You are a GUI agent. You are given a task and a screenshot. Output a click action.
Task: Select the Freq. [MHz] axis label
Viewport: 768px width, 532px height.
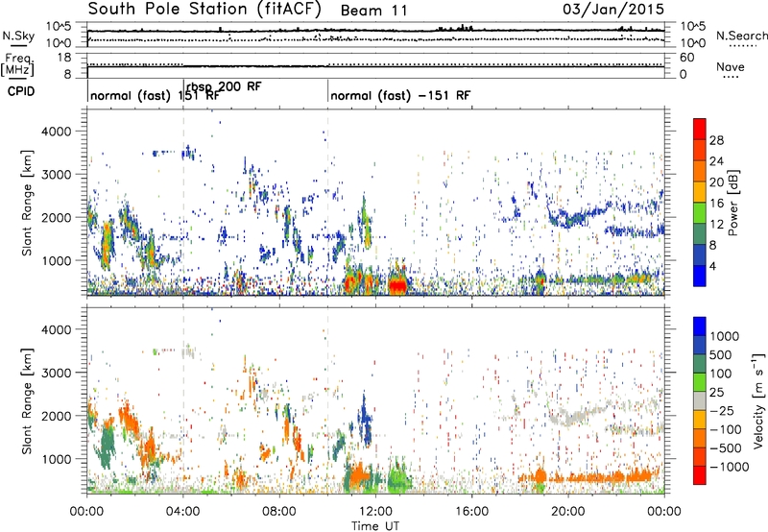click(18, 65)
